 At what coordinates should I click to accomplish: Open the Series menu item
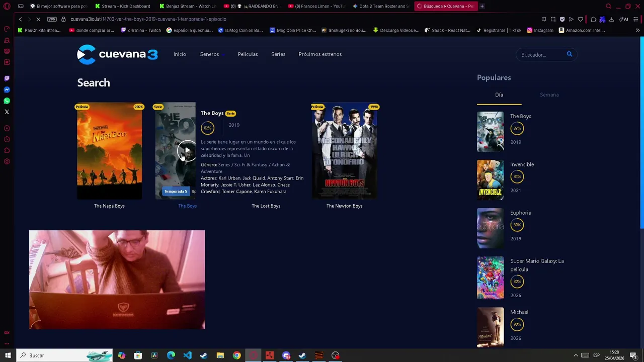tap(278, 54)
